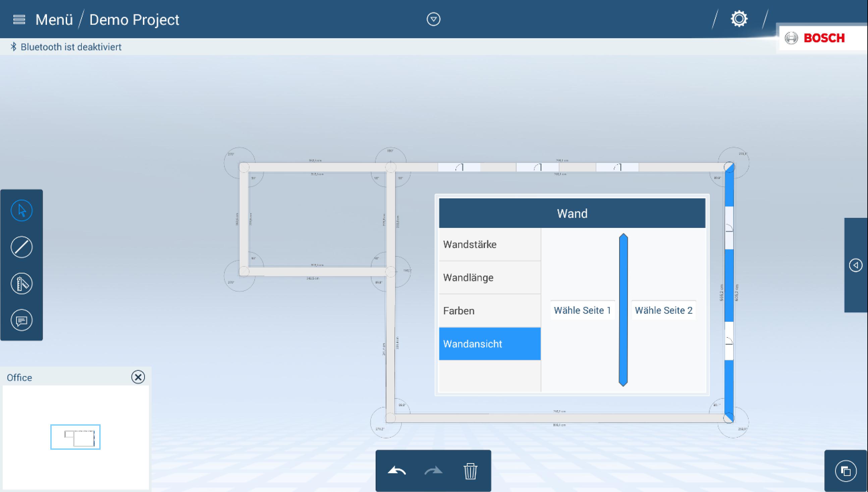Click the upper door on selected right wall
This screenshot has height=492, width=868.
coord(729,228)
